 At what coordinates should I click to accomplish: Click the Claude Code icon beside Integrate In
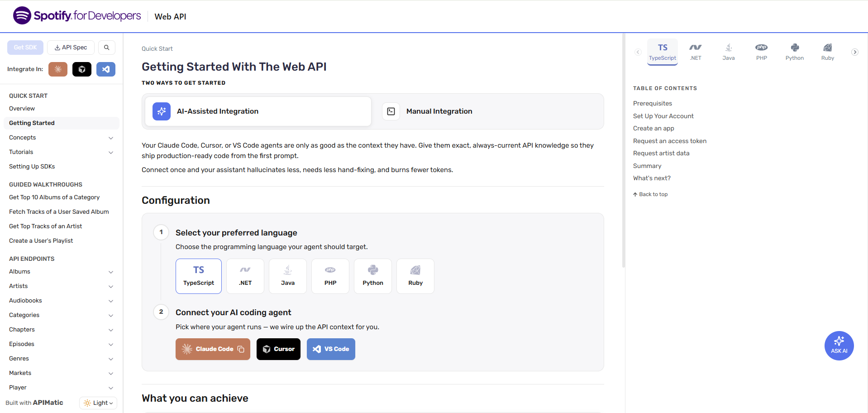58,69
